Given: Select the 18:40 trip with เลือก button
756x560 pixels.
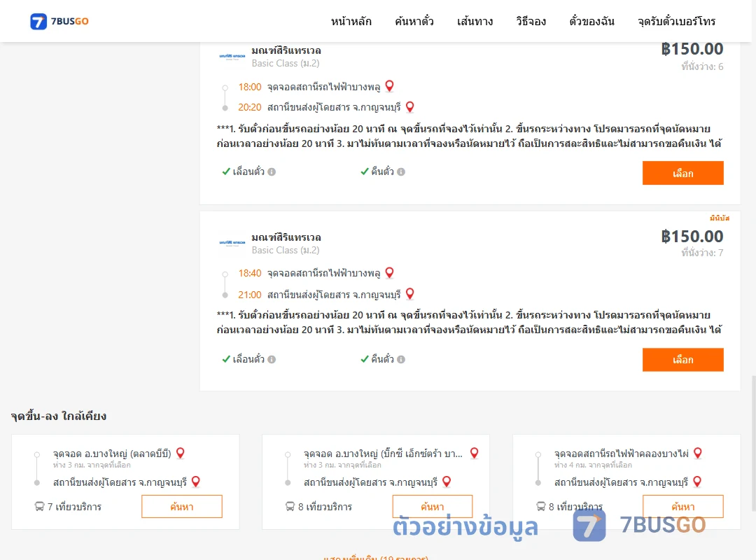Looking at the screenshot, I should tap(682, 360).
